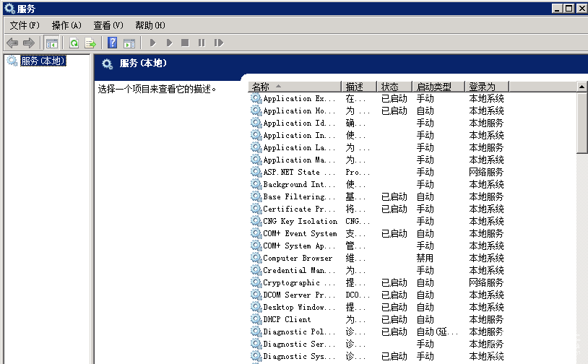Screen dimensions: 588x364
Task: Click the CNG... description of CNG Key Isolation
Action: point(358,221)
